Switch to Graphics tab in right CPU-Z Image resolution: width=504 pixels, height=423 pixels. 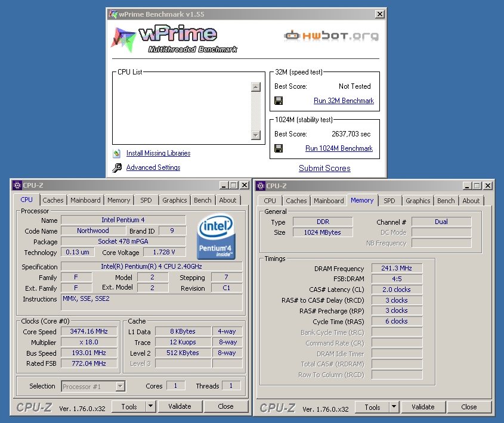pos(418,201)
